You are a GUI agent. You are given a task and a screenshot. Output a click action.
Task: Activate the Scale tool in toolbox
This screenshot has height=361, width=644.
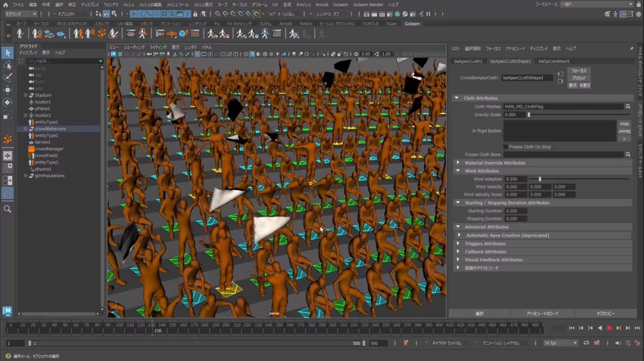pos(8,115)
